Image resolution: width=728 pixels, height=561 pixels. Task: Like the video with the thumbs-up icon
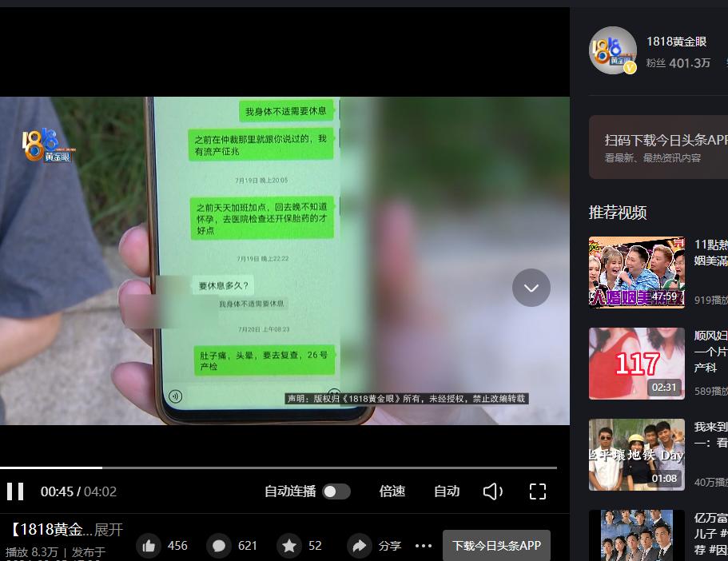(149, 546)
